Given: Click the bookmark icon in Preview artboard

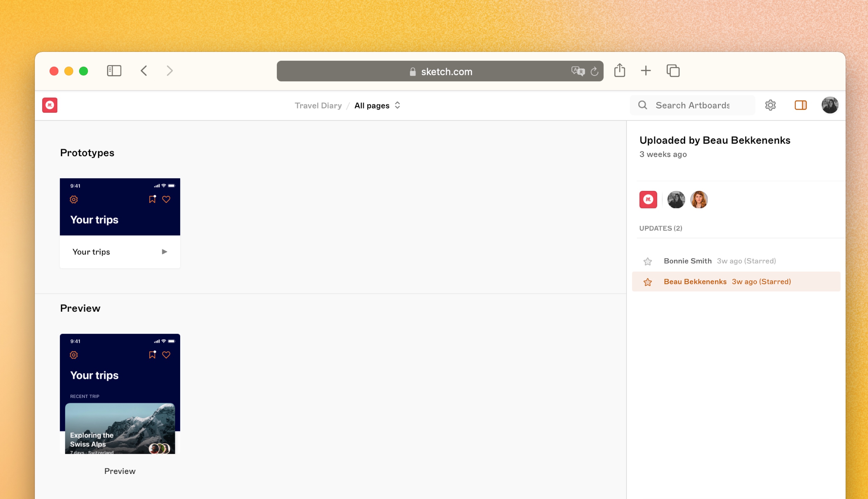Looking at the screenshot, I should (152, 355).
